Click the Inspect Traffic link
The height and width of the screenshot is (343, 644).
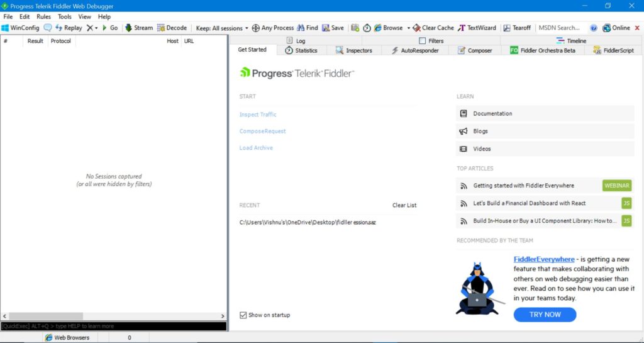258,115
